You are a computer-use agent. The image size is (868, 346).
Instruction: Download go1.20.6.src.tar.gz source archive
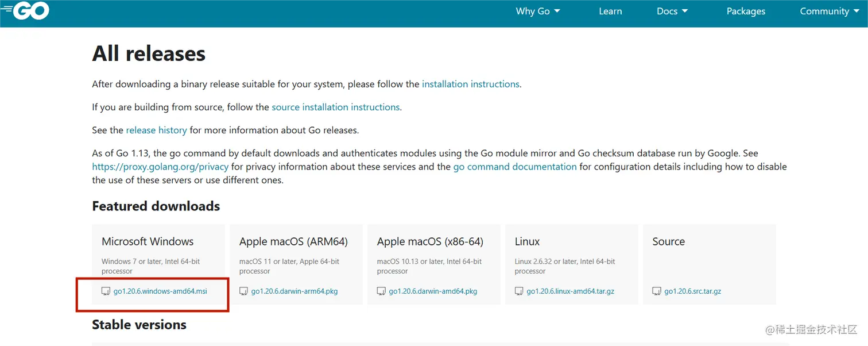(x=692, y=291)
